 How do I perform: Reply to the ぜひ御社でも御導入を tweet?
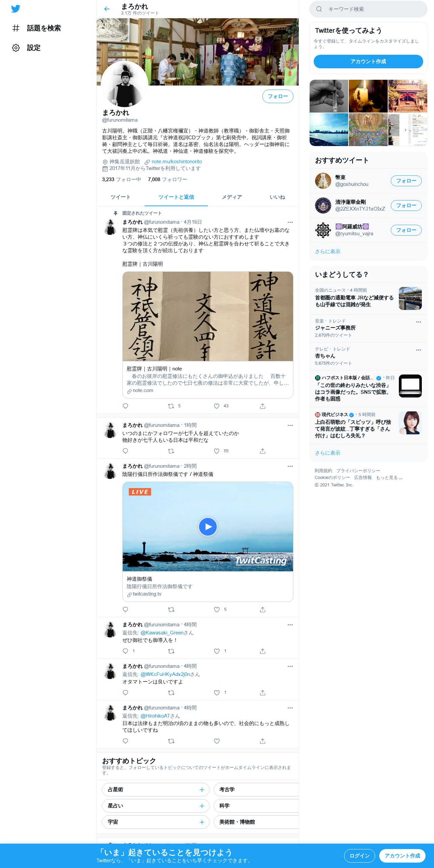point(125,651)
